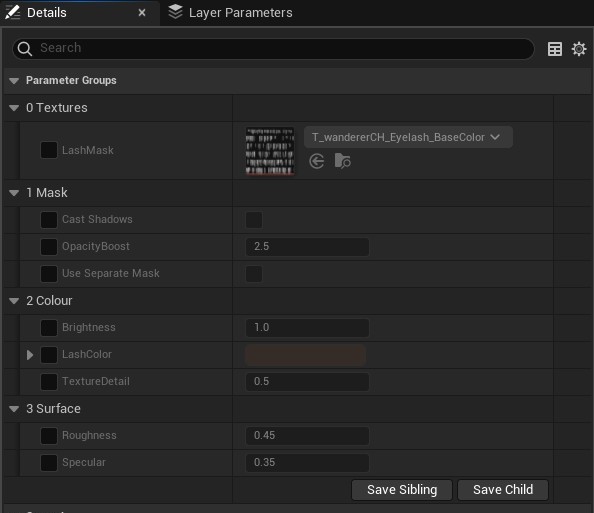Collapse the 1 Mask group
594x513 pixels.
(x=14, y=193)
